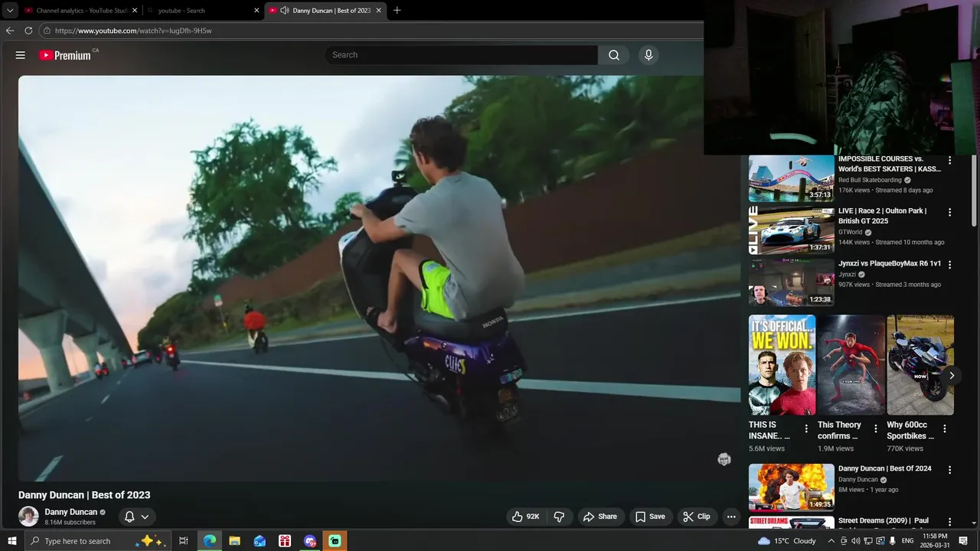Image resolution: width=980 pixels, height=551 pixels.
Task: Click the search magnifier button
Action: [x=614, y=55]
